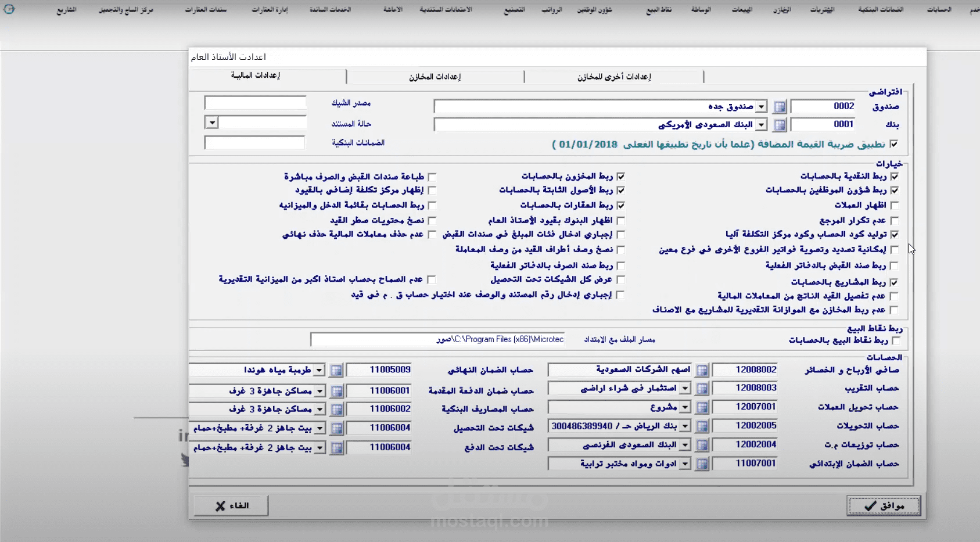Uncheck ربط المخزون بالحسابات option
The height and width of the screenshot is (542, 980).
[x=622, y=176]
